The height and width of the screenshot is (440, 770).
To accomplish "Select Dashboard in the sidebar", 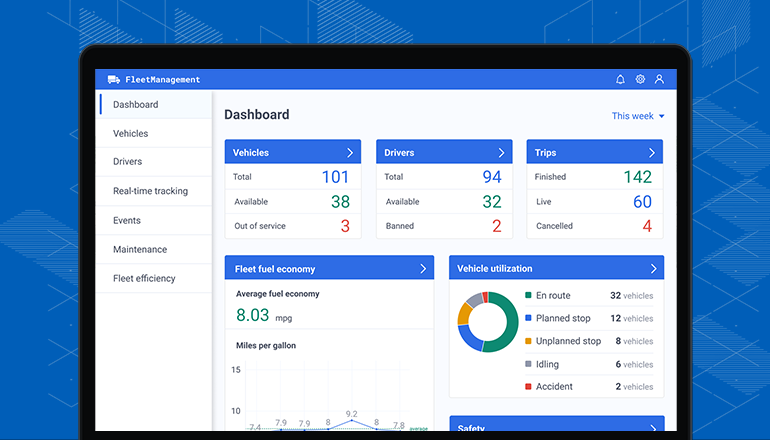I will click(135, 104).
